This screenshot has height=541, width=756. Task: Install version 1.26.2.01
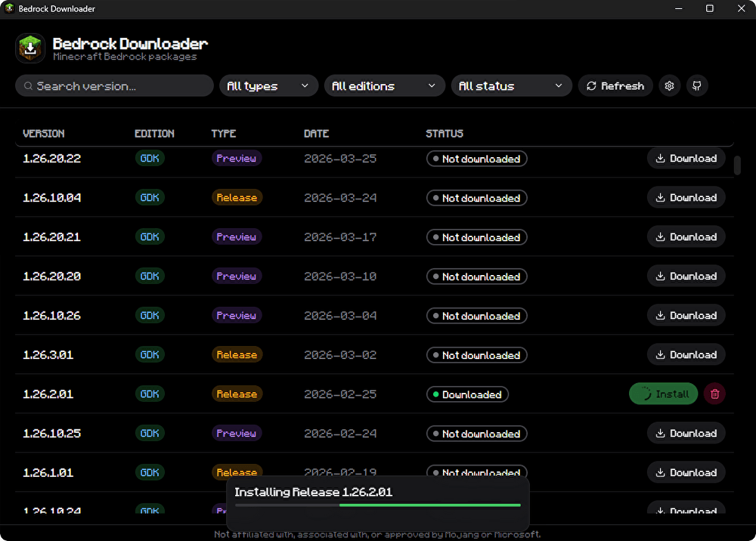tap(664, 394)
